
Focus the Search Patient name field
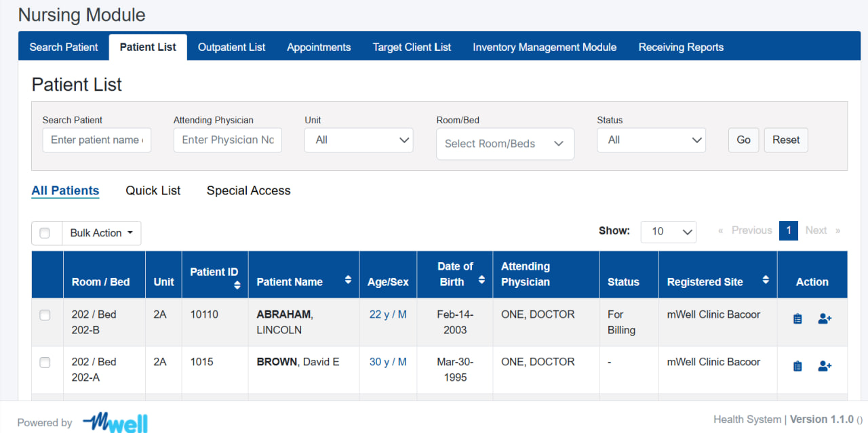[x=97, y=140]
